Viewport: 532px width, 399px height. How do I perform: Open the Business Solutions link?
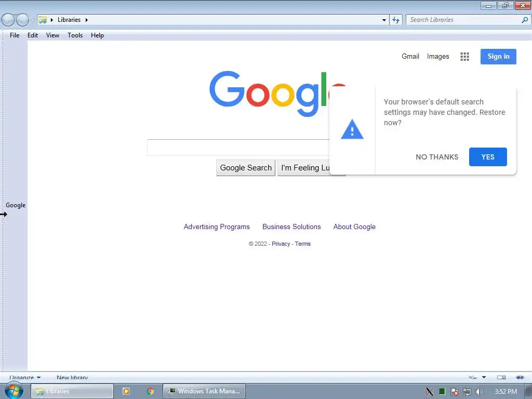(291, 227)
